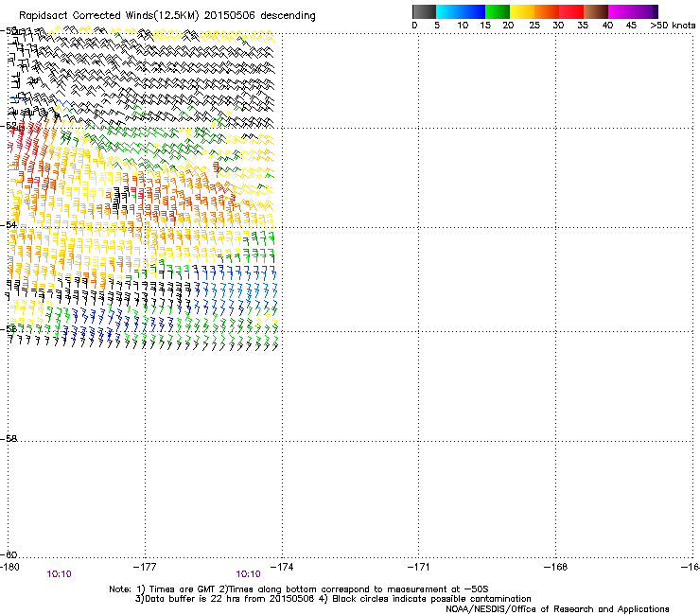This screenshot has width=700, height=615.
Task: Click the '20' legend scale label
Action: [x=508, y=26]
